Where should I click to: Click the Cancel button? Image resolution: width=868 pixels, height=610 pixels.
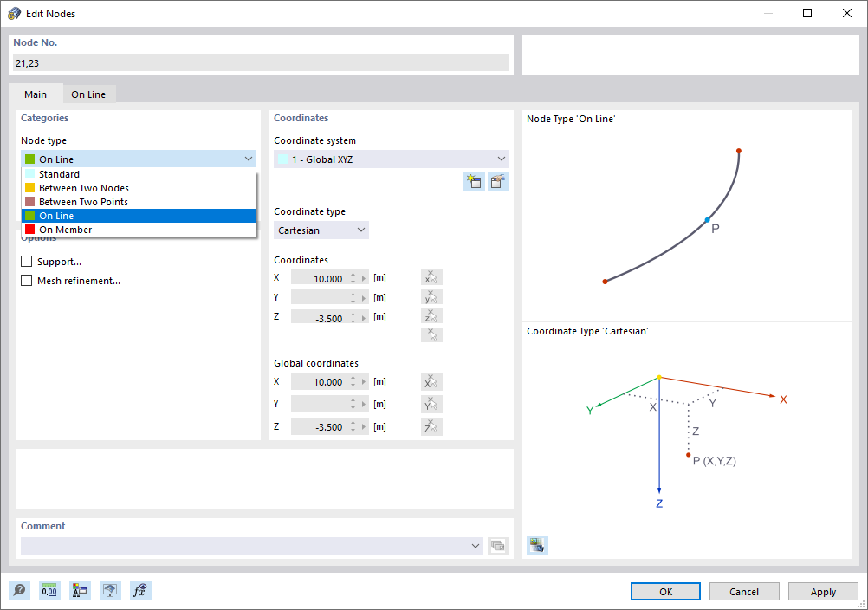744,591
